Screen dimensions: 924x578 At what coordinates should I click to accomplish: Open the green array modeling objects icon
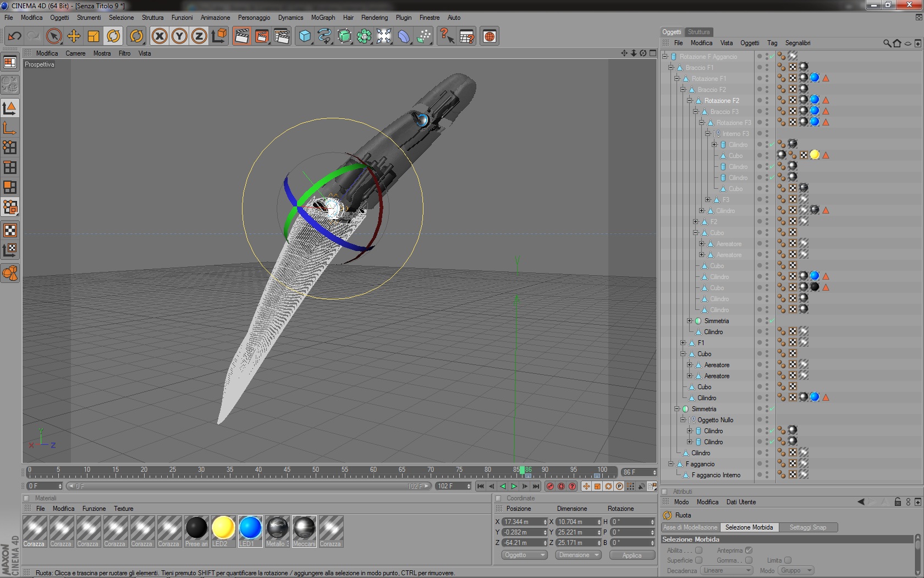tap(364, 36)
